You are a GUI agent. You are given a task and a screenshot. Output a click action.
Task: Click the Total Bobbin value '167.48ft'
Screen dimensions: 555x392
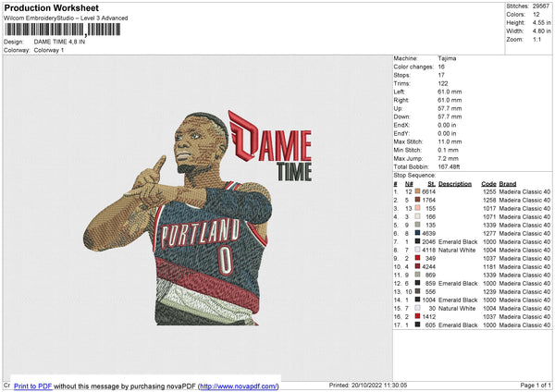(x=449, y=166)
